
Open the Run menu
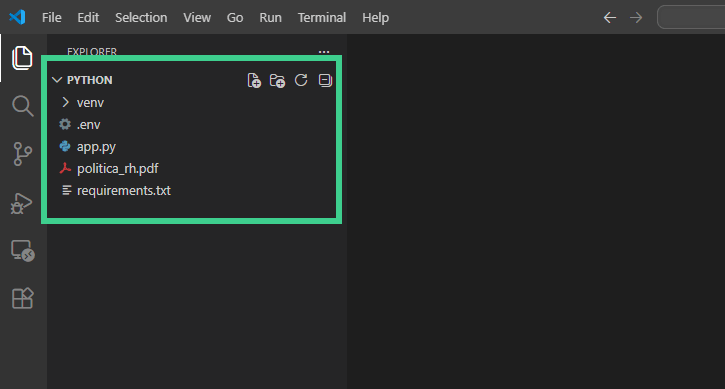270,18
